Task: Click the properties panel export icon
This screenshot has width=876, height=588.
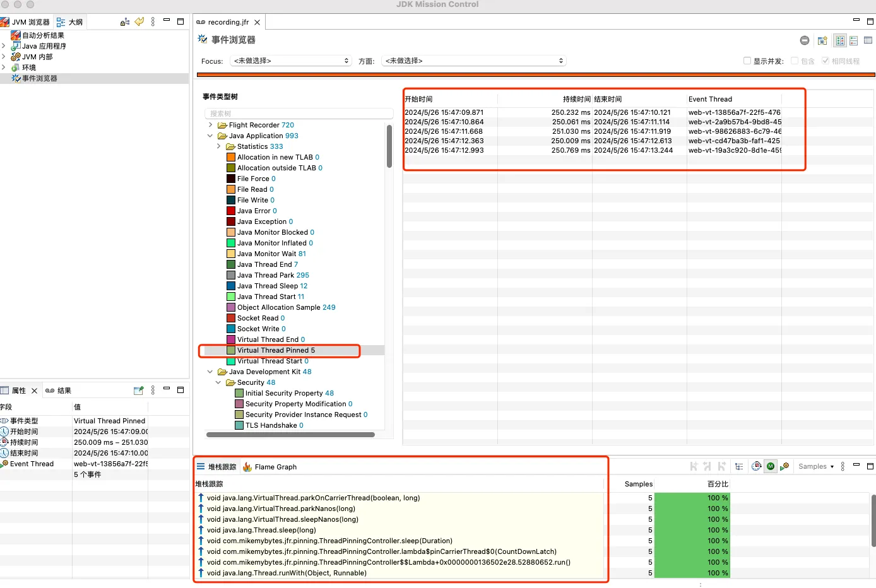Action: 139,391
